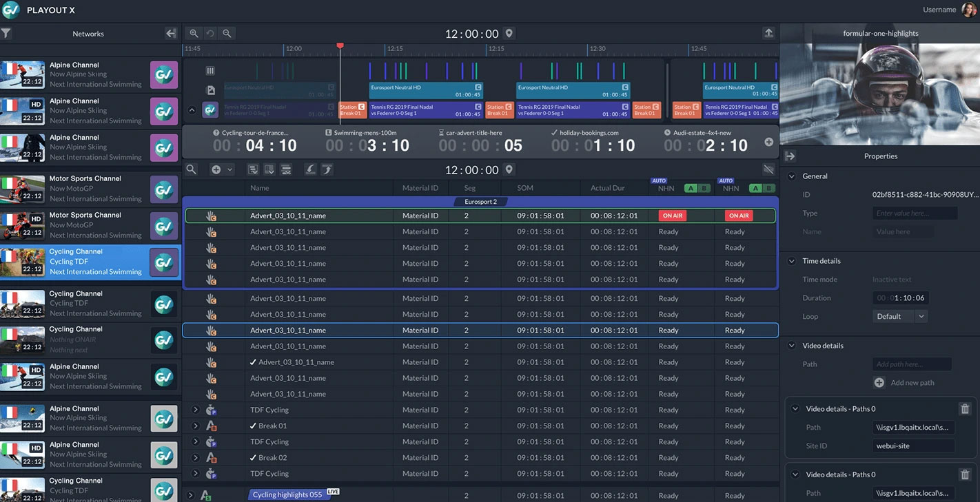The height and width of the screenshot is (502, 980).
Task: Add a new countdown timer with the plus icon
Action: (x=769, y=142)
